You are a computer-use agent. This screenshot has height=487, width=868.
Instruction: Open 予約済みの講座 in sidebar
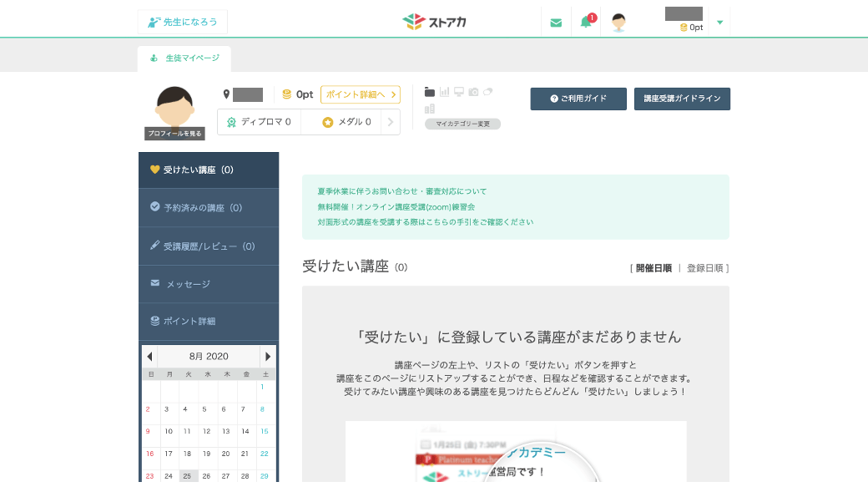[x=203, y=207]
